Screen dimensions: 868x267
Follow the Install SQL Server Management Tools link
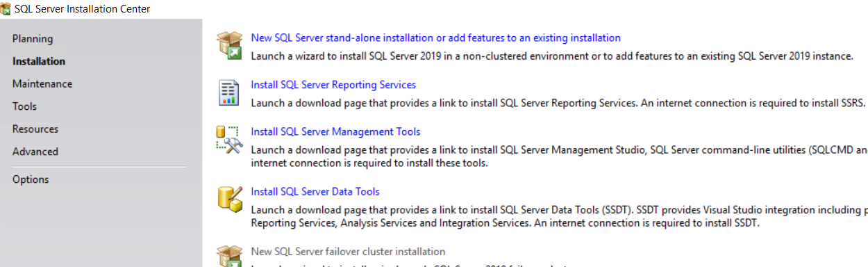pyautogui.click(x=335, y=131)
